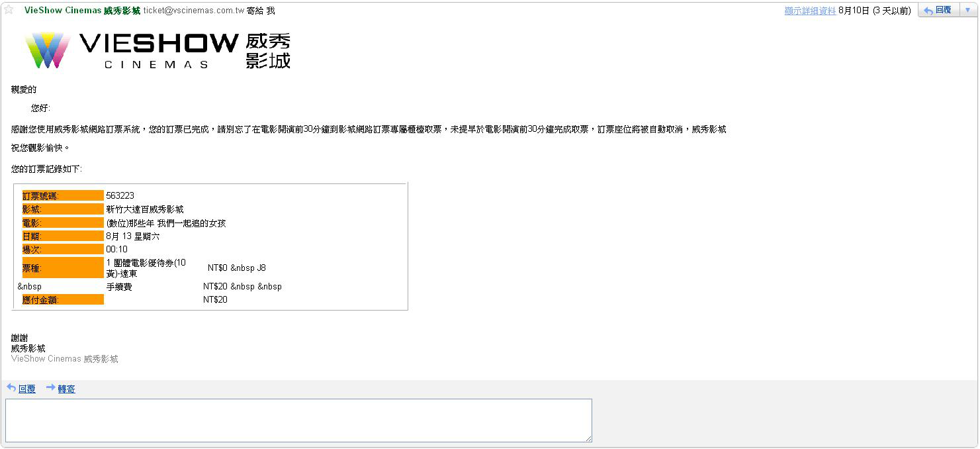Viewport: 980px width, 449px height.
Task: Select ticket price and seat NT$0 &nbsp J8
Action: 237,268
